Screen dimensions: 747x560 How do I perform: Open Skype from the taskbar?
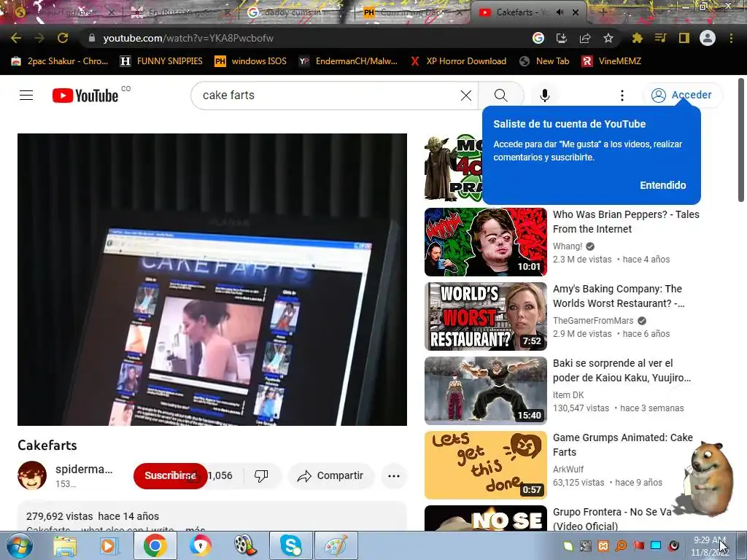[290, 545]
